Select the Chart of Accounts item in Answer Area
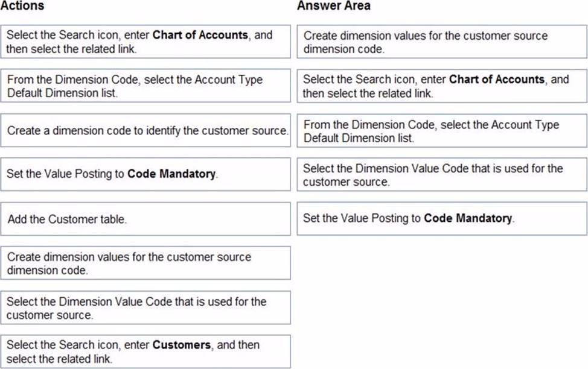588x369 pixels. pos(441,86)
